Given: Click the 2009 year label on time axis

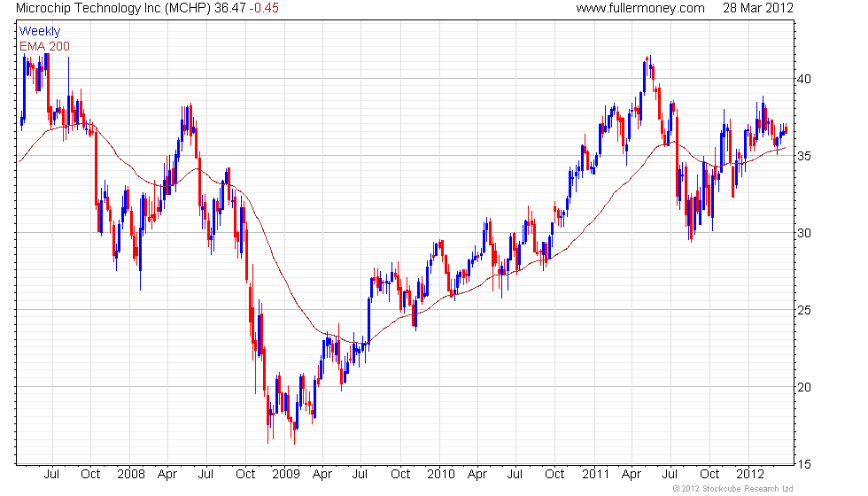Looking at the screenshot, I should 286,475.
